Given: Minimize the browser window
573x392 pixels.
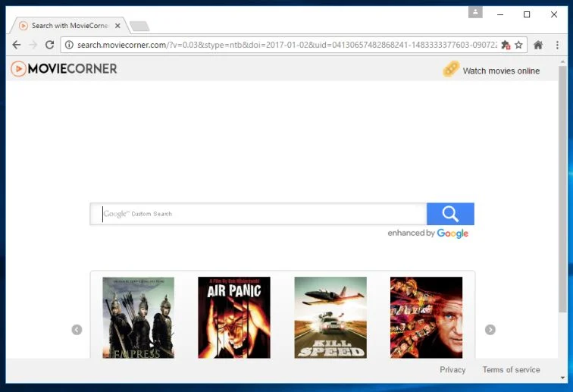Looking at the screenshot, I should pyautogui.click(x=500, y=14).
